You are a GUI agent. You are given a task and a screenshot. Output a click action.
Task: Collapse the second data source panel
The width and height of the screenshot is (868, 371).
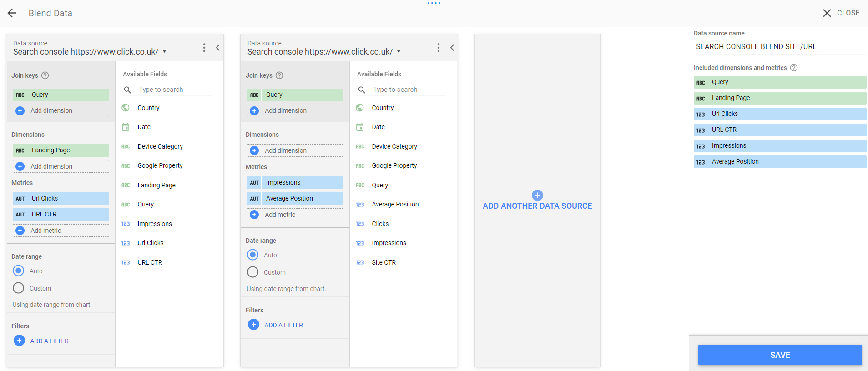(452, 48)
